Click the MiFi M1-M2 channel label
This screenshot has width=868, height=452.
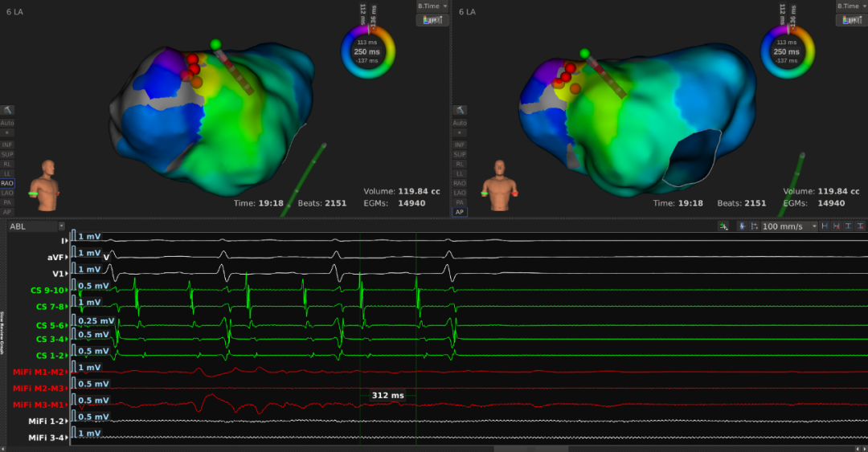[40, 372]
